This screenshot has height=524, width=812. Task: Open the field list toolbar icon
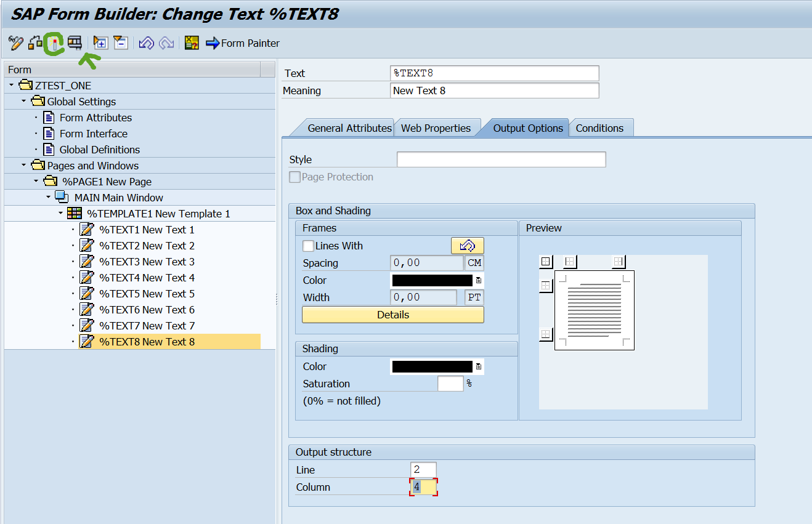[x=192, y=43]
